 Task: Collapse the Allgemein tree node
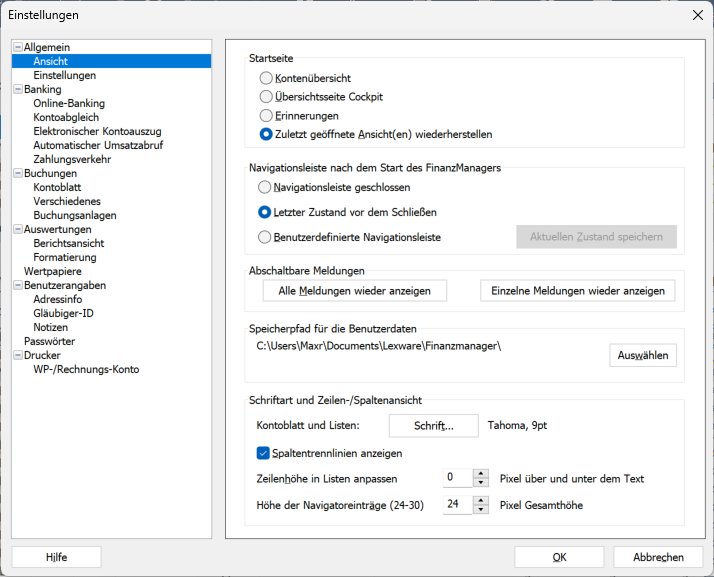point(17,47)
